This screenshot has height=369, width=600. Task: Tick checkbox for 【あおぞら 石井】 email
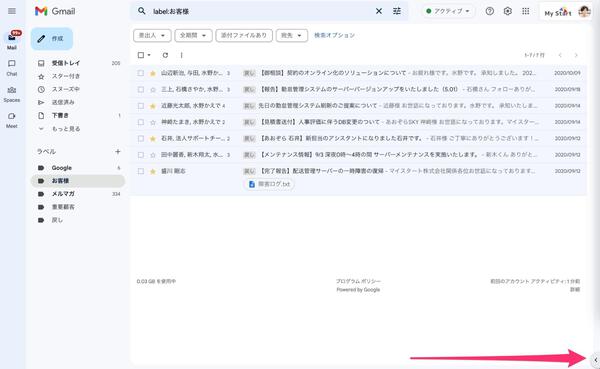(x=141, y=138)
